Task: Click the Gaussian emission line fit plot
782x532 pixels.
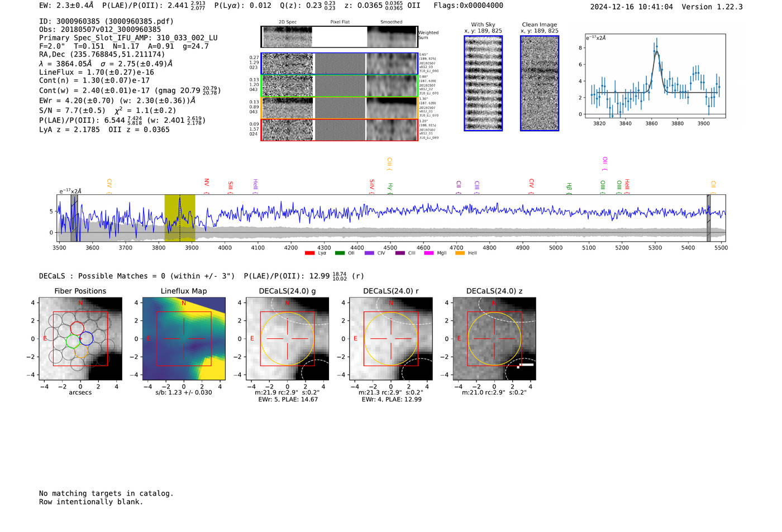Action: pos(655,76)
